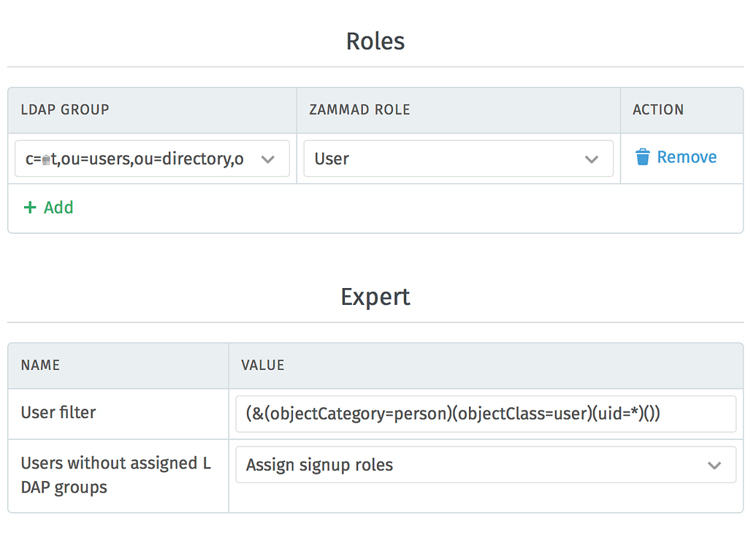Select the User filter row label

coord(58,412)
